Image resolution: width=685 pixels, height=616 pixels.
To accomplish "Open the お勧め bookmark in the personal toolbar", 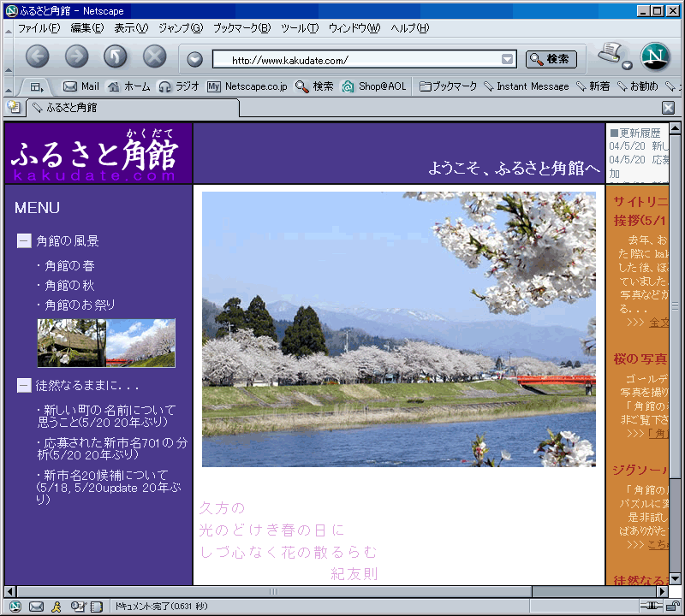I will click(638, 86).
